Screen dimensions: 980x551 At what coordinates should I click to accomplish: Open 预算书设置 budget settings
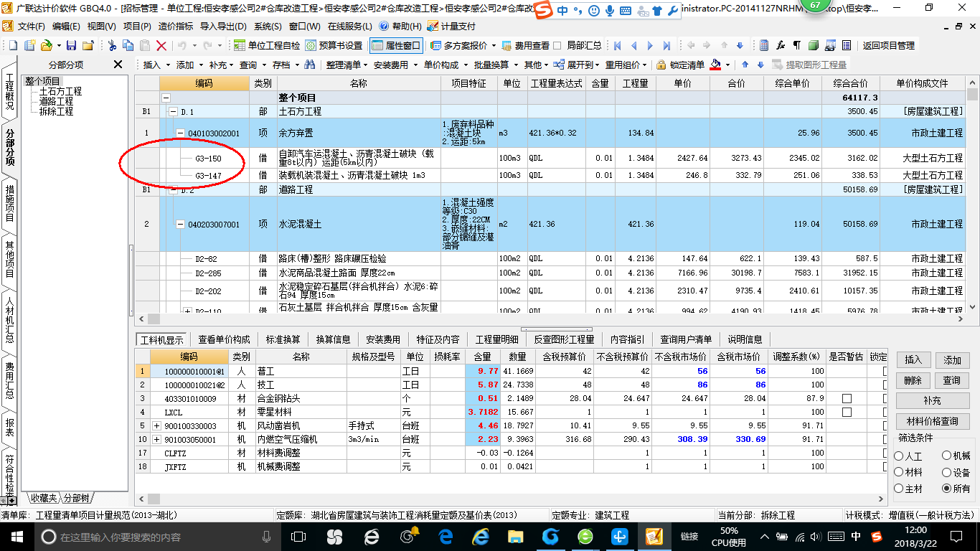334,45
